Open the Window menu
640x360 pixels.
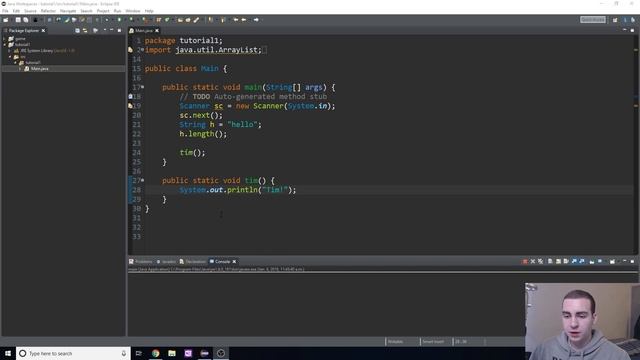133,11
